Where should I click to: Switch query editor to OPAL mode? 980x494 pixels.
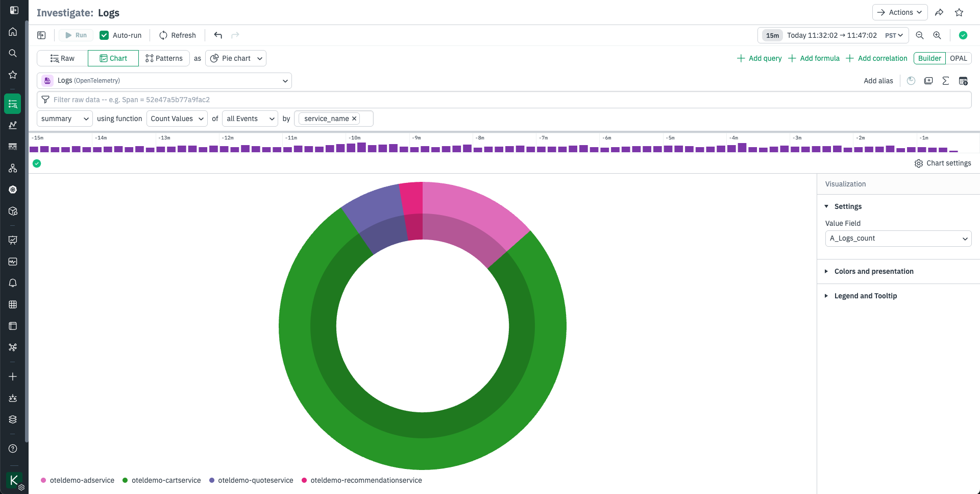pyautogui.click(x=958, y=58)
